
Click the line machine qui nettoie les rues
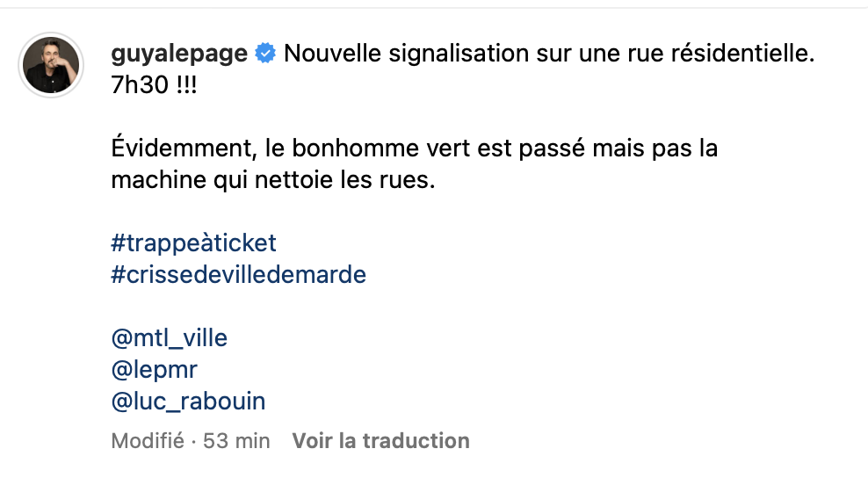pyautogui.click(x=273, y=180)
